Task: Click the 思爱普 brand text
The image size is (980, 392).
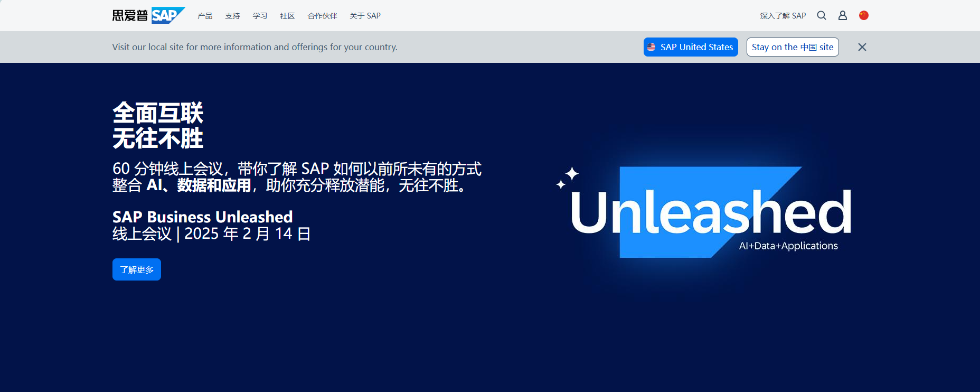Action: (x=130, y=15)
